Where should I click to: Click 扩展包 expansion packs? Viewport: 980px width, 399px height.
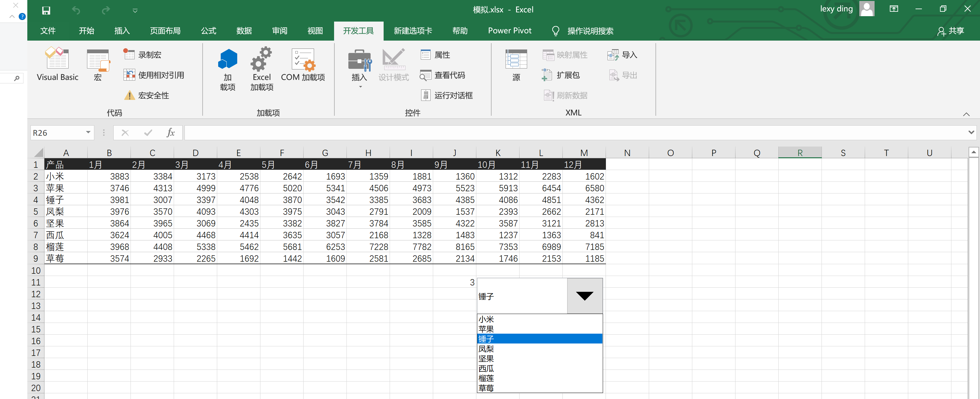561,75
